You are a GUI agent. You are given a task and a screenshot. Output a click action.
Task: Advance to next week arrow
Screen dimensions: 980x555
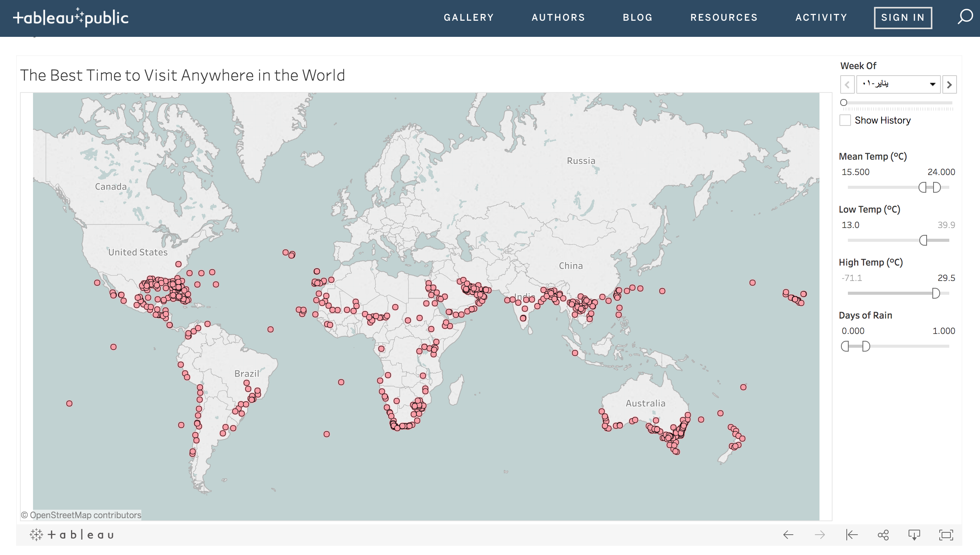949,84
